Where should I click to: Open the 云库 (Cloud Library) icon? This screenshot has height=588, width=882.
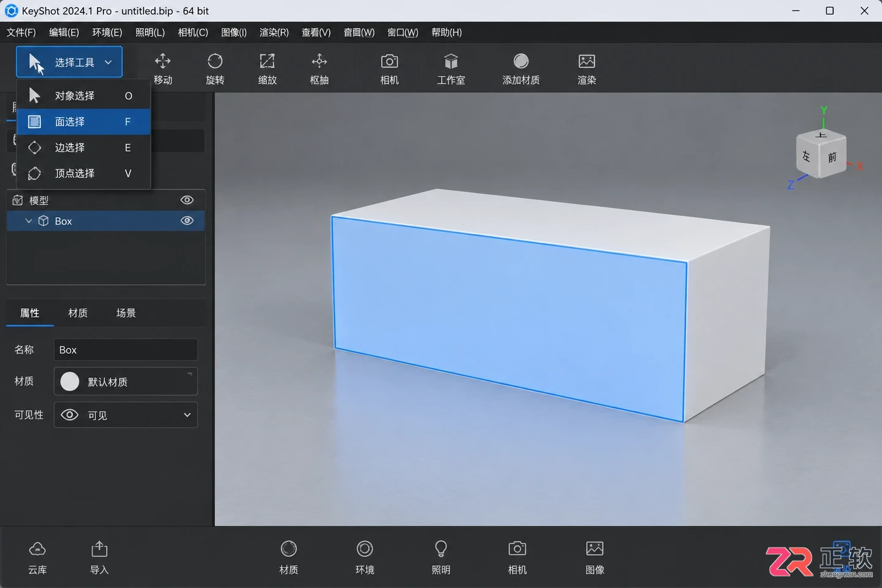[37, 549]
